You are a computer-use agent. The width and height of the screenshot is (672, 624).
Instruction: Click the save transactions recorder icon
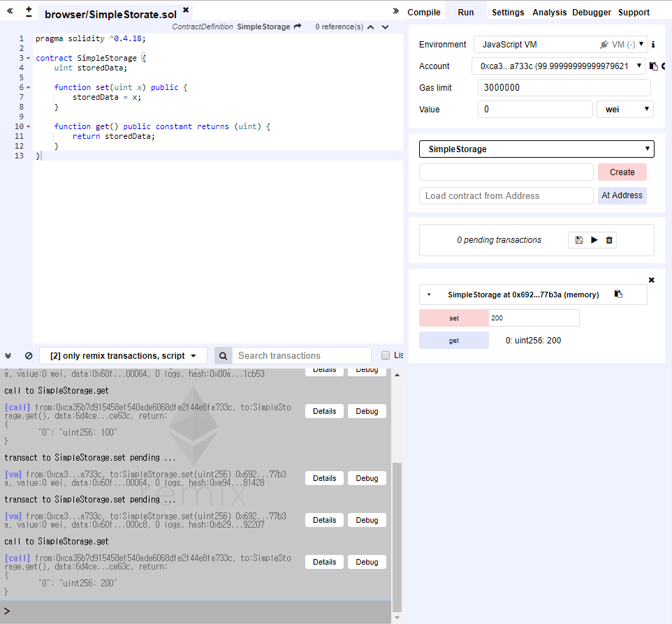(579, 240)
